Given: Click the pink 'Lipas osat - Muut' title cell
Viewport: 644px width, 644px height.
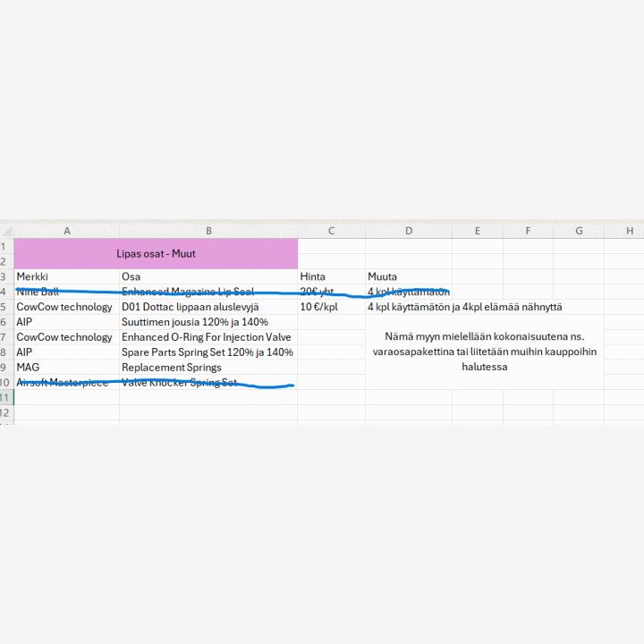Looking at the screenshot, I should tap(156, 254).
